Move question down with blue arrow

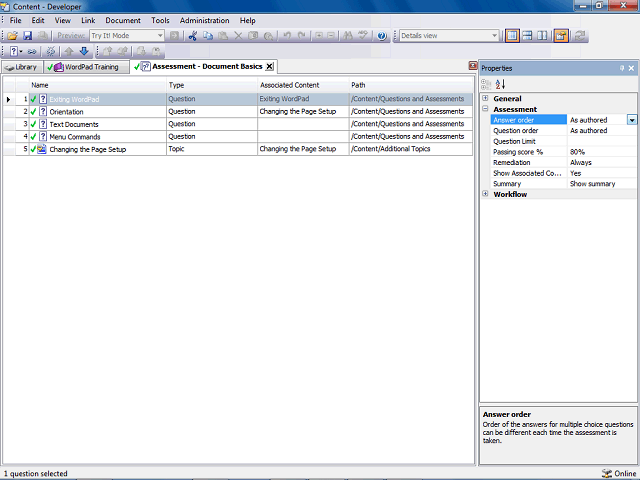click(84, 51)
